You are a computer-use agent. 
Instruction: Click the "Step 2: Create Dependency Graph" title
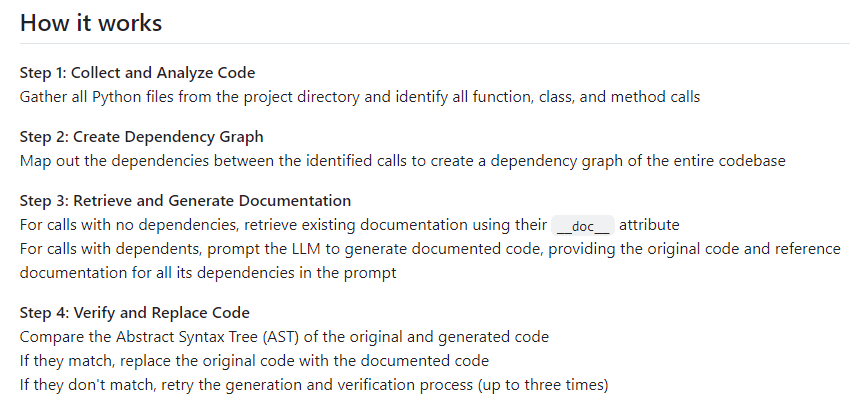141,136
